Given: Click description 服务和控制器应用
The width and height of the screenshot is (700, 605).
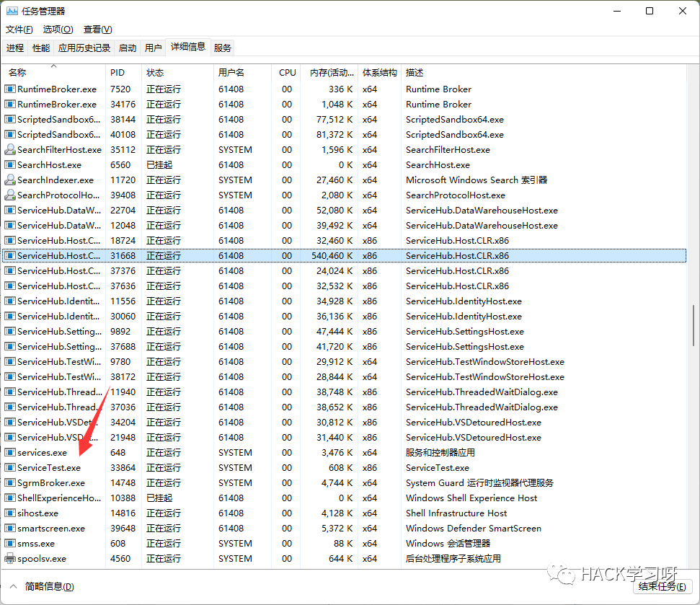Looking at the screenshot, I should 440,452.
